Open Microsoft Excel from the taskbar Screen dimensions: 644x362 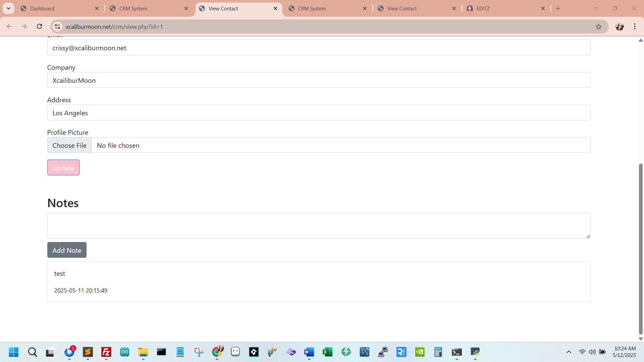[x=327, y=352]
